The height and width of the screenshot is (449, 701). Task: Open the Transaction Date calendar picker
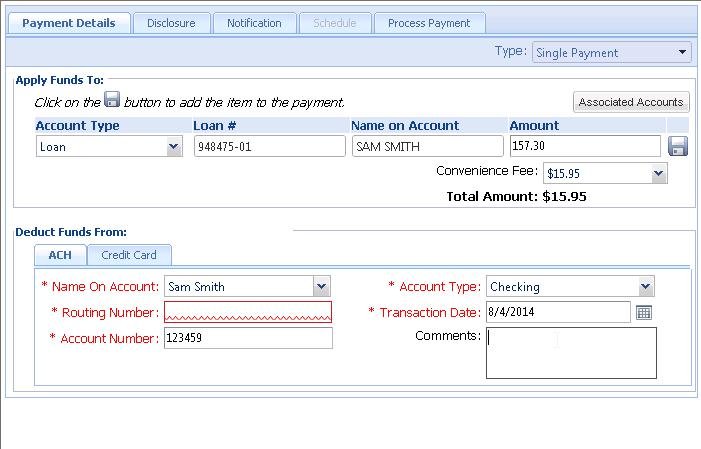click(644, 313)
